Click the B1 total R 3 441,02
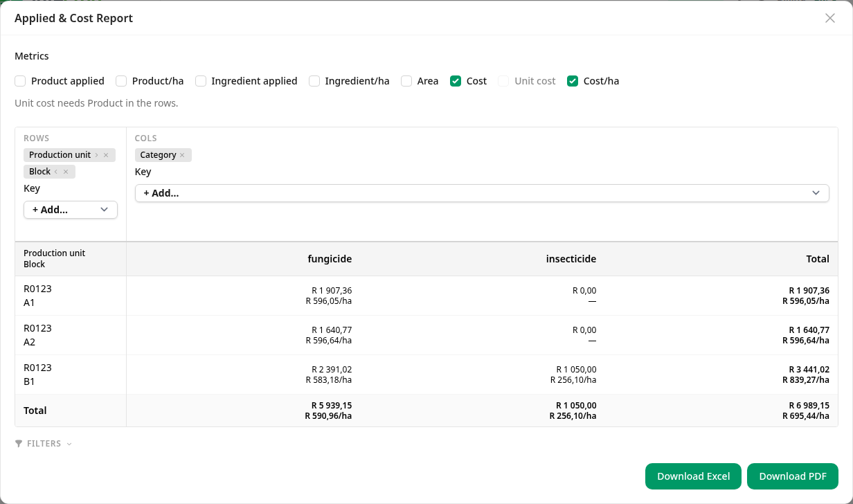The height and width of the screenshot is (504, 853). [x=809, y=370]
